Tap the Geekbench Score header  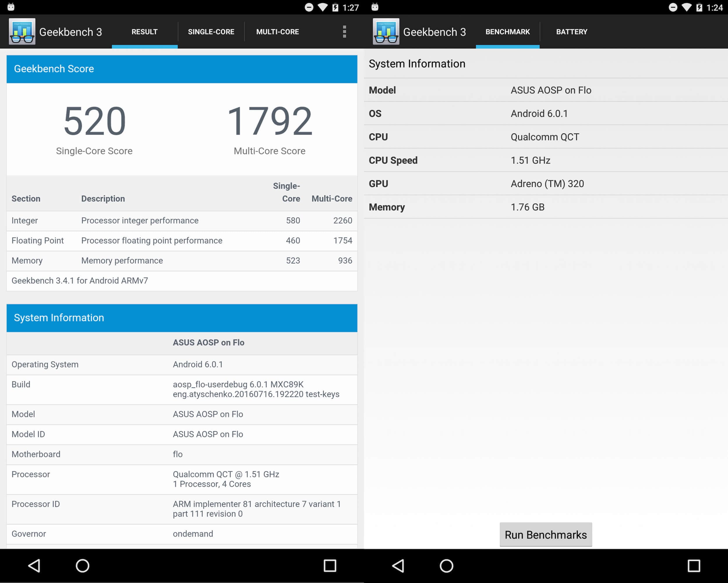182,69
